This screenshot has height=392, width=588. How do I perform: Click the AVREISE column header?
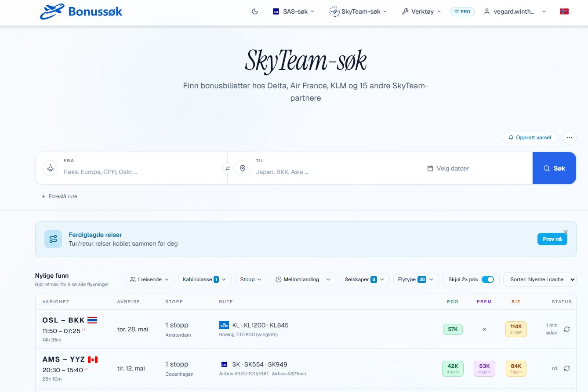[128, 301]
